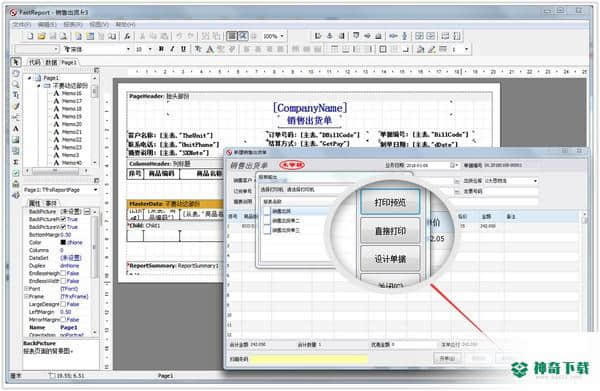Viewport: 600px width, 391px height.
Task: Open the Page1: TfrxReportPage object dropdown
Action: (x=95, y=190)
